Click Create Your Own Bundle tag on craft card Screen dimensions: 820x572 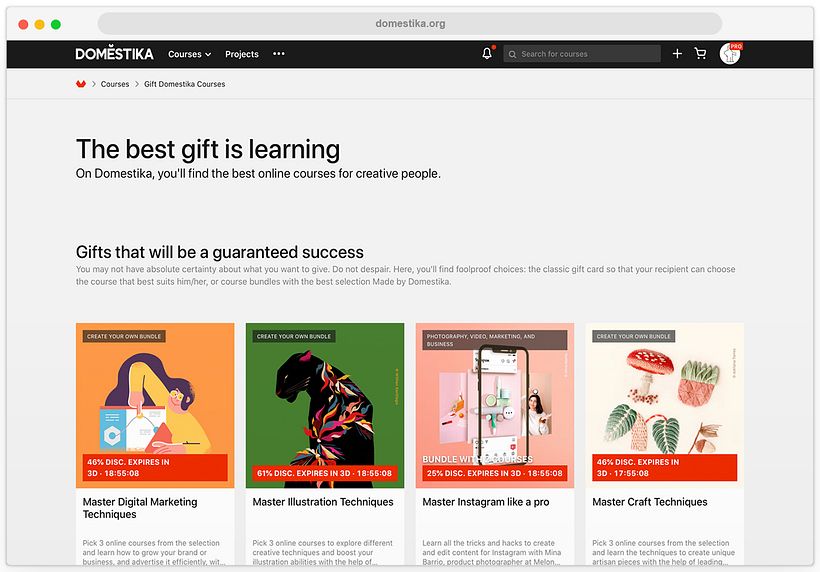633,336
